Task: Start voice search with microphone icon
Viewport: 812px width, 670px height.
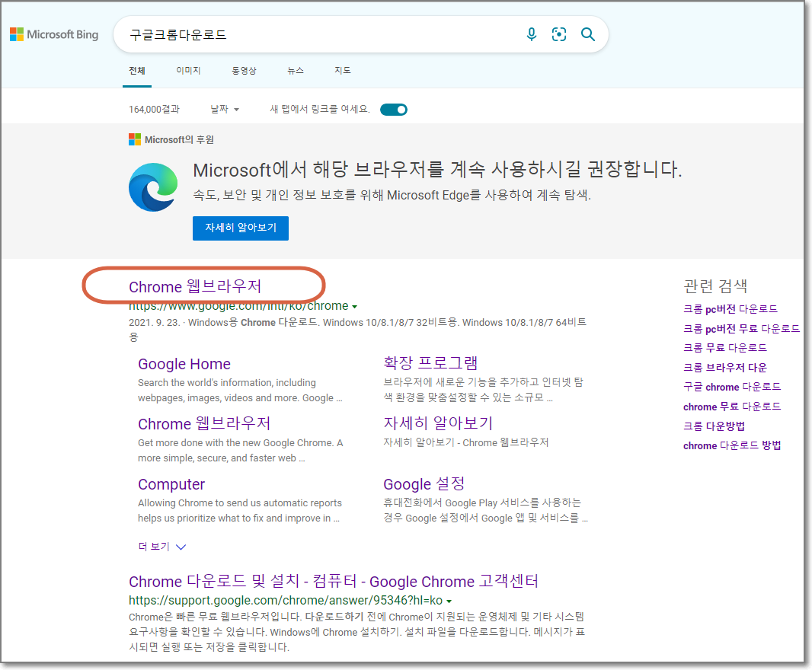Action: point(532,34)
